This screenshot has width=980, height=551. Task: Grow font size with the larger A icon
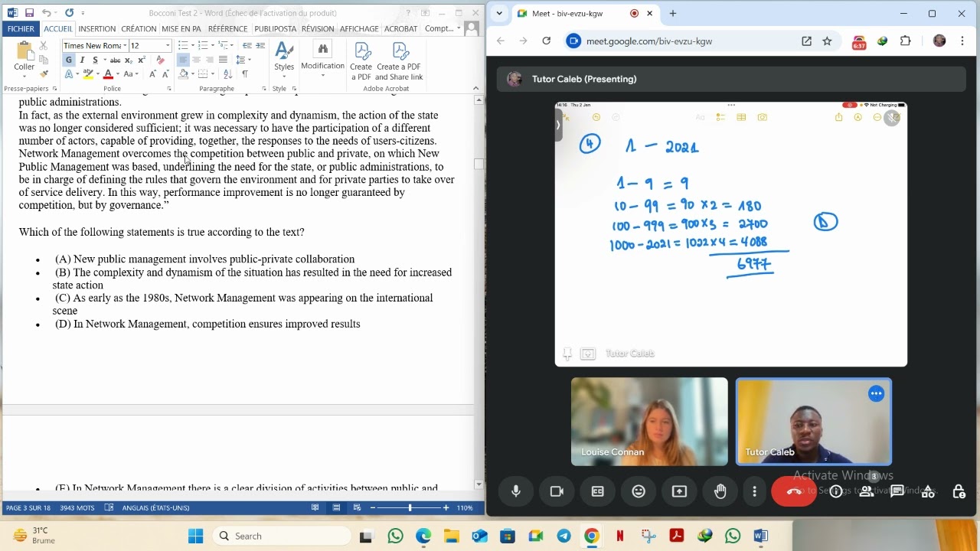point(152,74)
